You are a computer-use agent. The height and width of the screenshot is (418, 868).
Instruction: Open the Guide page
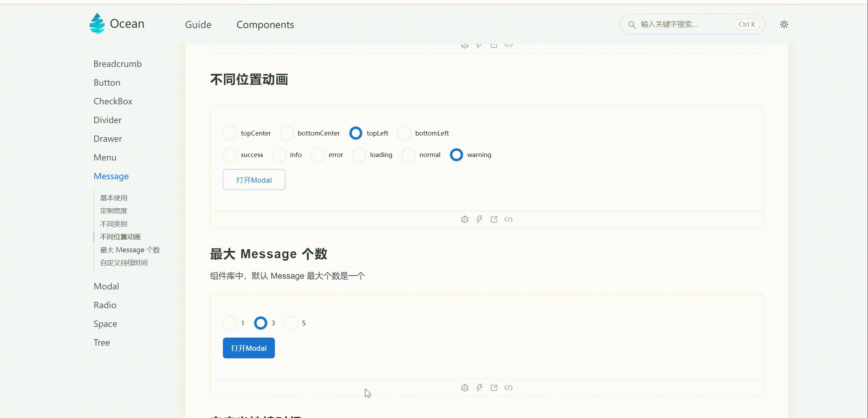198,25
